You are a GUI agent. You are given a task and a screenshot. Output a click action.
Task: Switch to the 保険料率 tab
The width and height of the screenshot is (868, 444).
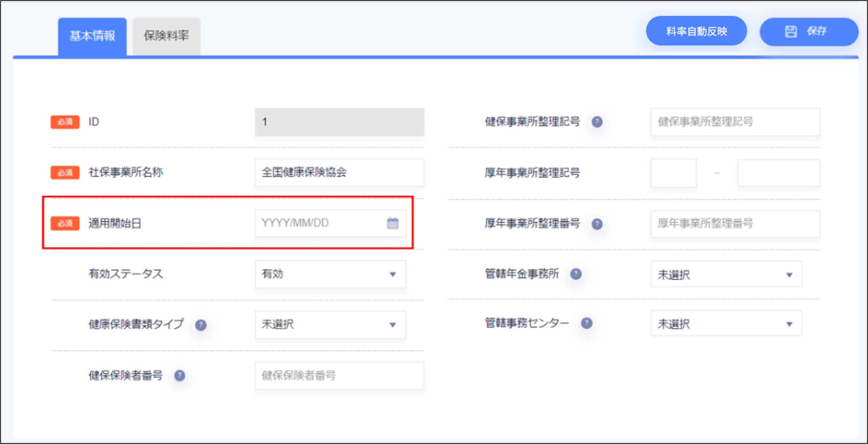166,36
